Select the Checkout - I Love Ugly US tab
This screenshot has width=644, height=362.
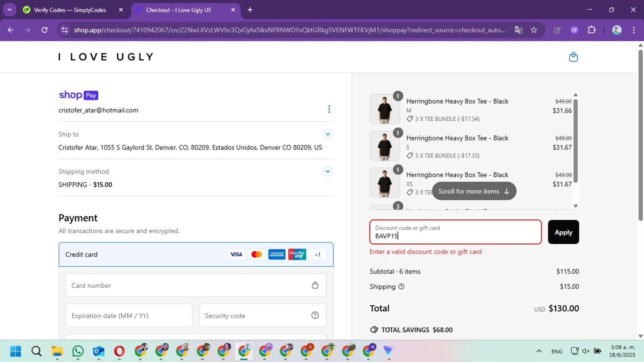point(179,10)
